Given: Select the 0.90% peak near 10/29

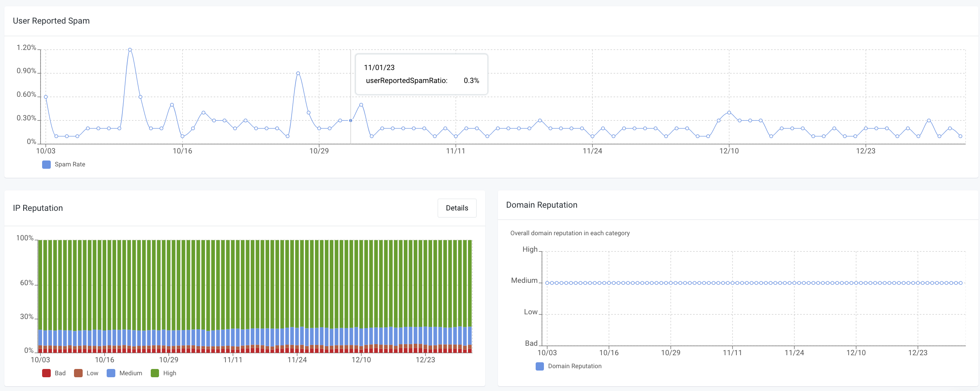Looking at the screenshot, I should (298, 73).
